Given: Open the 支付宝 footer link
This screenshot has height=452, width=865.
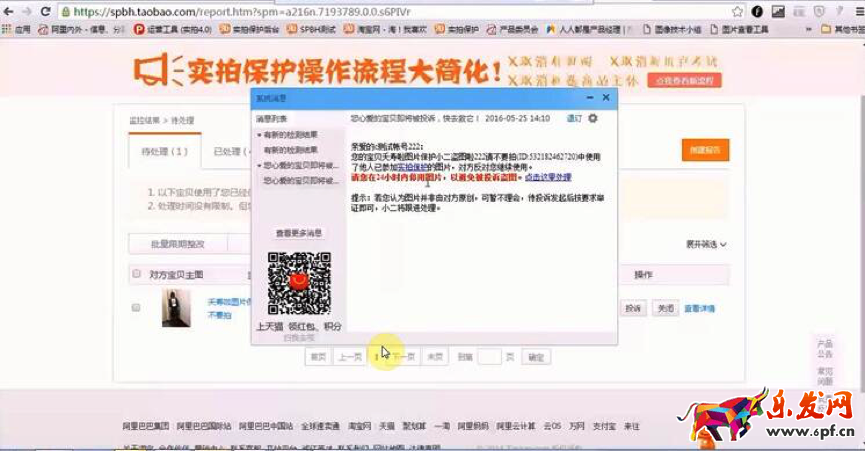Looking at the screenshot, I should [x=604, y=426].
